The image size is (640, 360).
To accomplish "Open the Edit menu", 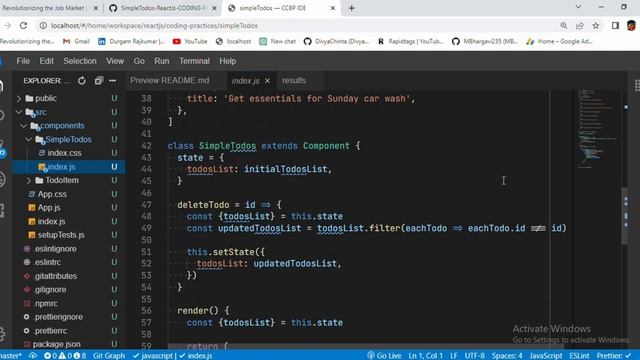I will (47, 61).
